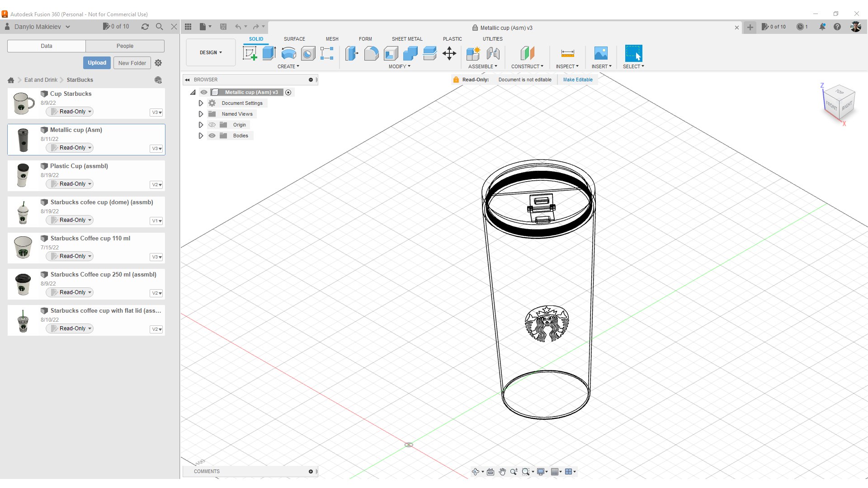Click the Upload button
868x488 pixels.
coord(97,63)
